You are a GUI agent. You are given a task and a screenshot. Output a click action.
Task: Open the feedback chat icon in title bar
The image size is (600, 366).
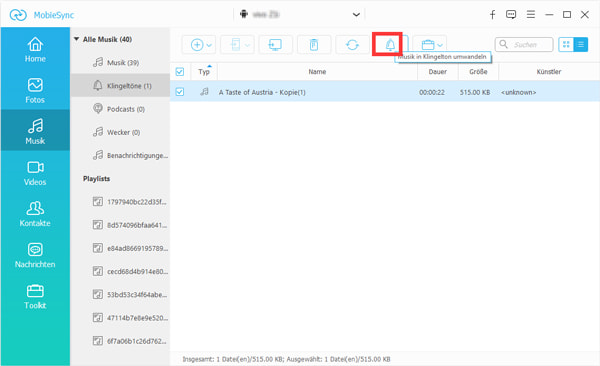pyautogui.click(x=511, y=15)
